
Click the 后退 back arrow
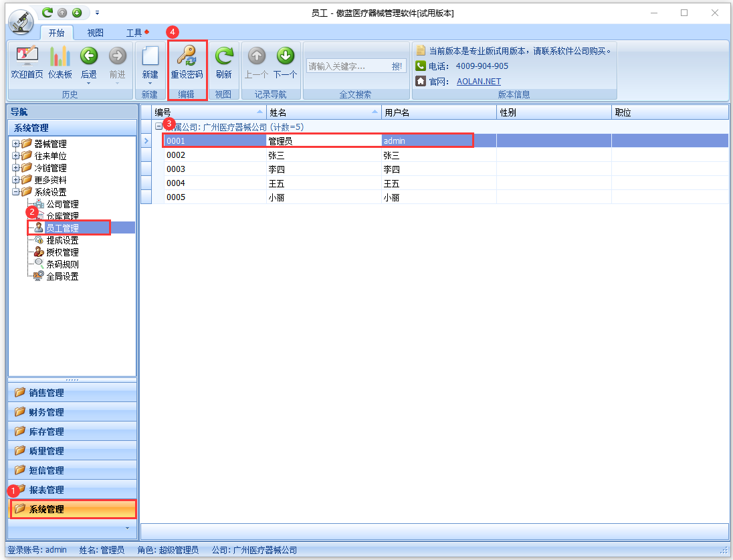tap(88, 56)
